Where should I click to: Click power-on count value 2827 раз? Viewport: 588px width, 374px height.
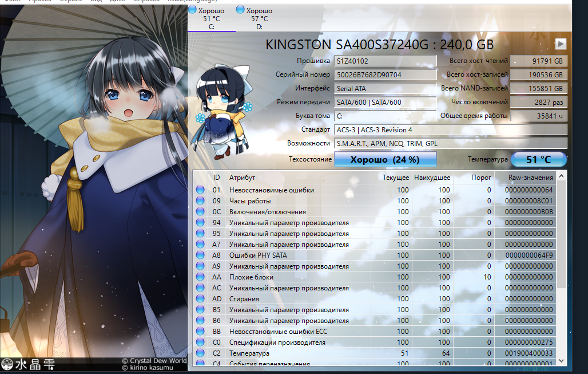pyautogui.click(x=539, y=102)
